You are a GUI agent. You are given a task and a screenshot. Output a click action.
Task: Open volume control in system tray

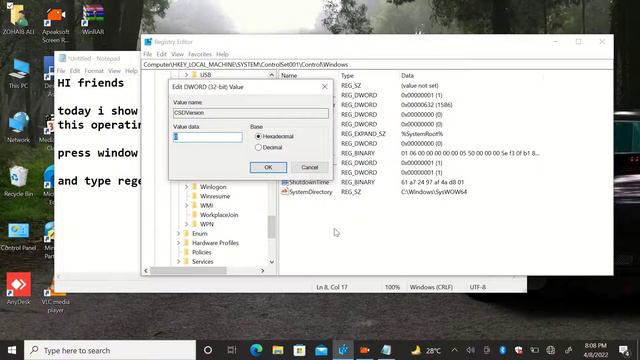click(x=471, y=350)
